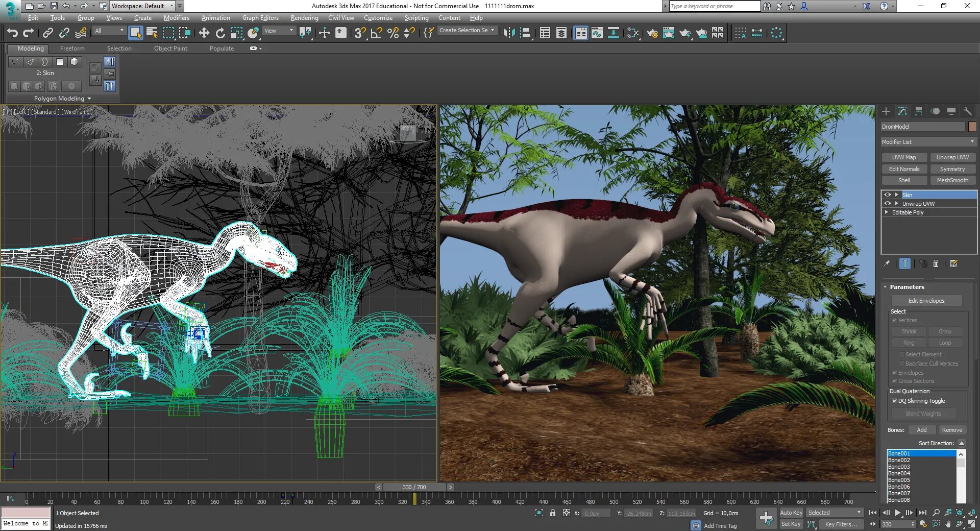
Task: Click the DromModel object color swatch
Action: click(x=972, y=127)
